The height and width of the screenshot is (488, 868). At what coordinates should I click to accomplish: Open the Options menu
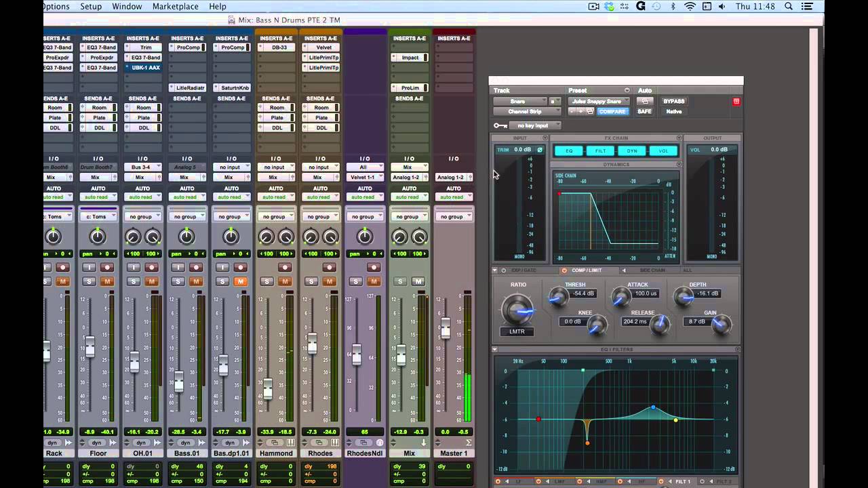tap(56, 6)
